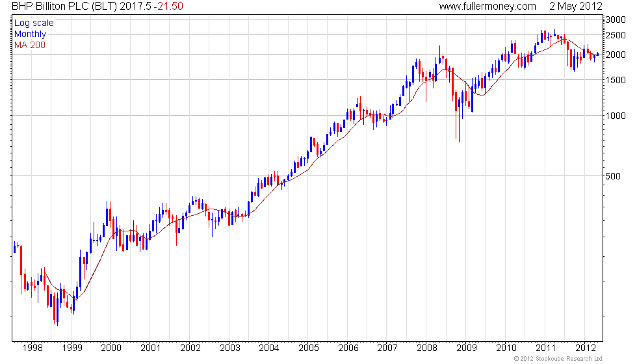Click the 1999 year axis label
Screen dimensions: 637x364
tap(72, 348)
